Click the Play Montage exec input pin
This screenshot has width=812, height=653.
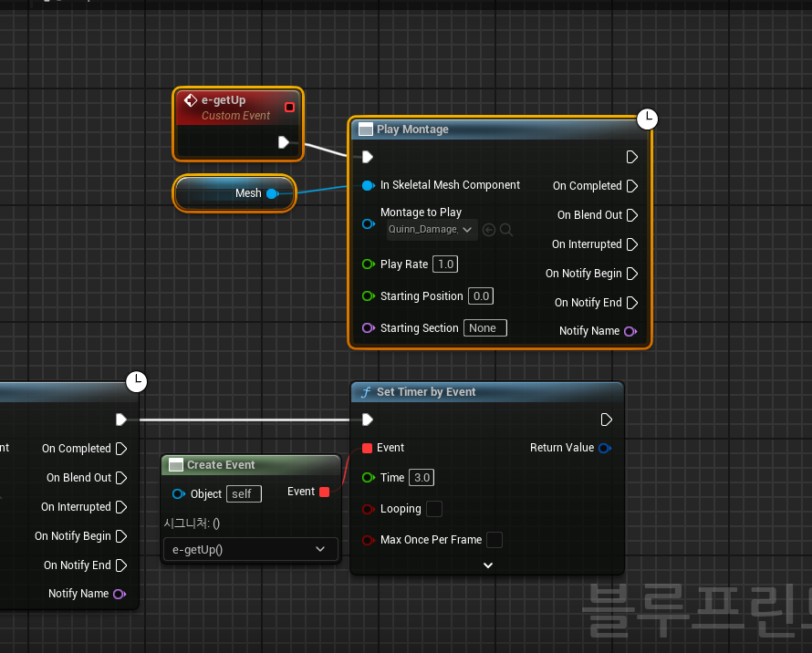367,157
